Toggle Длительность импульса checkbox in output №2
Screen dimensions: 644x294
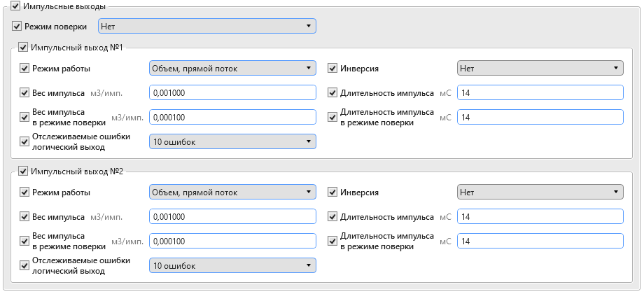332,216
